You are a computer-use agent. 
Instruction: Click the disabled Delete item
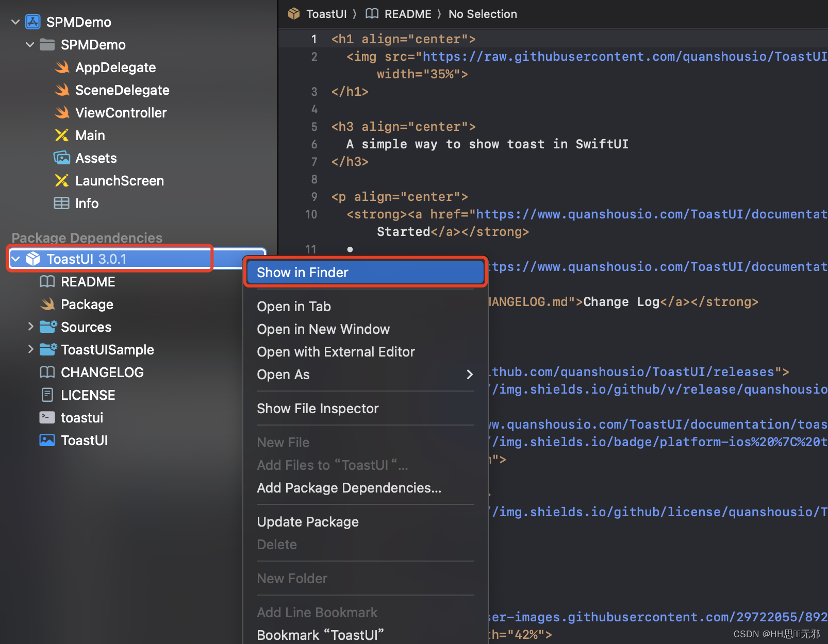coord(366,545)
